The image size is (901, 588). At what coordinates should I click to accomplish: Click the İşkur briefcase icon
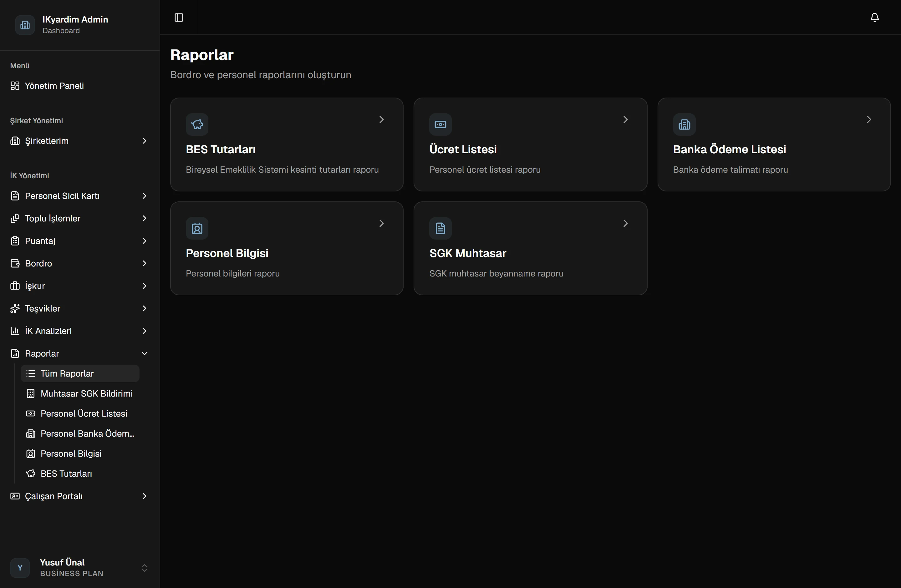point(15,286)
